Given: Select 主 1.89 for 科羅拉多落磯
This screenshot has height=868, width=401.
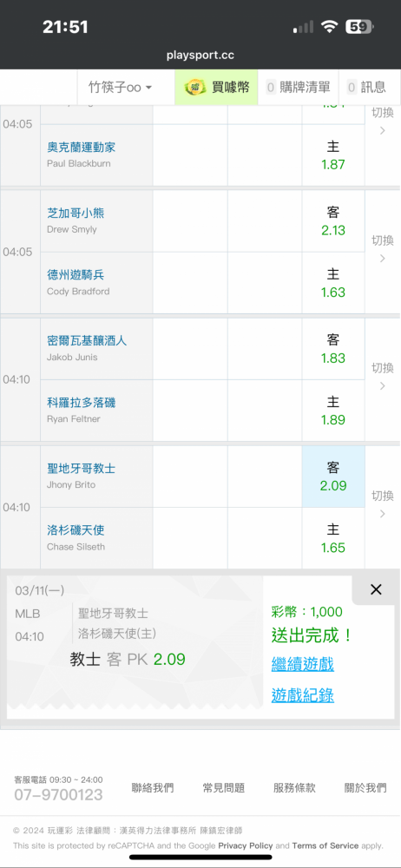Looking at the screenshot, I should pyautogui.click(x=333, y=411).
